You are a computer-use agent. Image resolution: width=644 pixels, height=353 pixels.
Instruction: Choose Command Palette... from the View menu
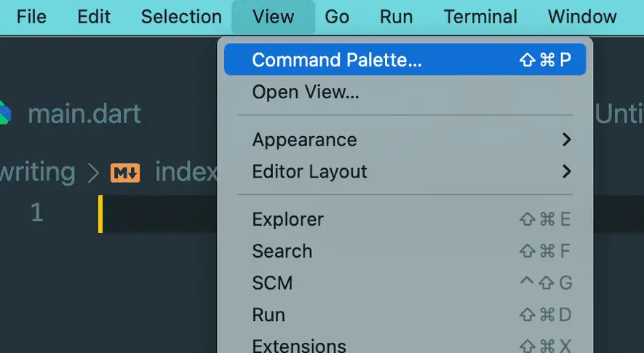click(x=405, y=60)
